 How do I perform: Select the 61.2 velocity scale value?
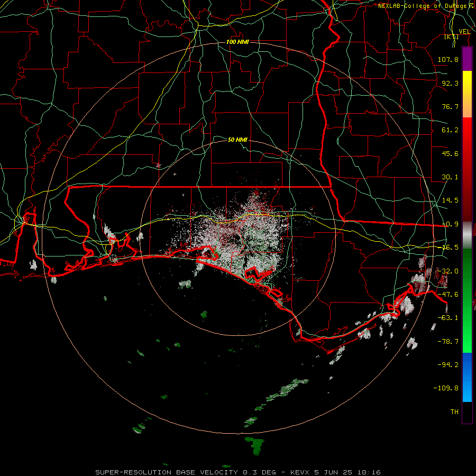[450, 130]
